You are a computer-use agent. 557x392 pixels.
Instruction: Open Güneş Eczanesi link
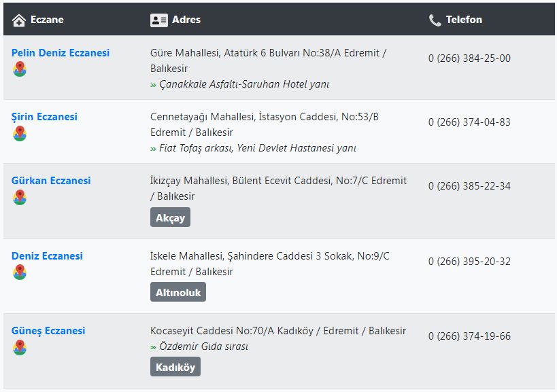48,331
